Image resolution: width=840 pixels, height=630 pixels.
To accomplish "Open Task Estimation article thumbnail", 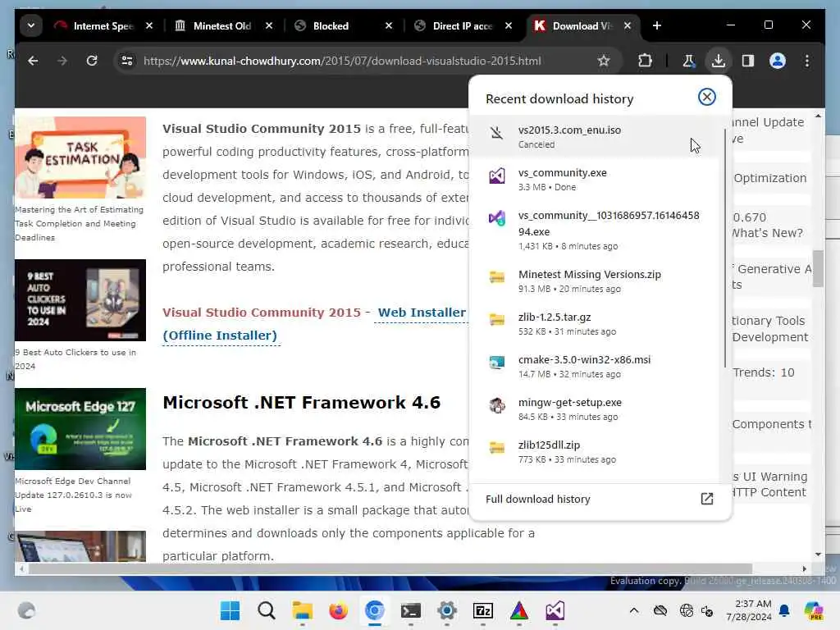I will 80,157.
